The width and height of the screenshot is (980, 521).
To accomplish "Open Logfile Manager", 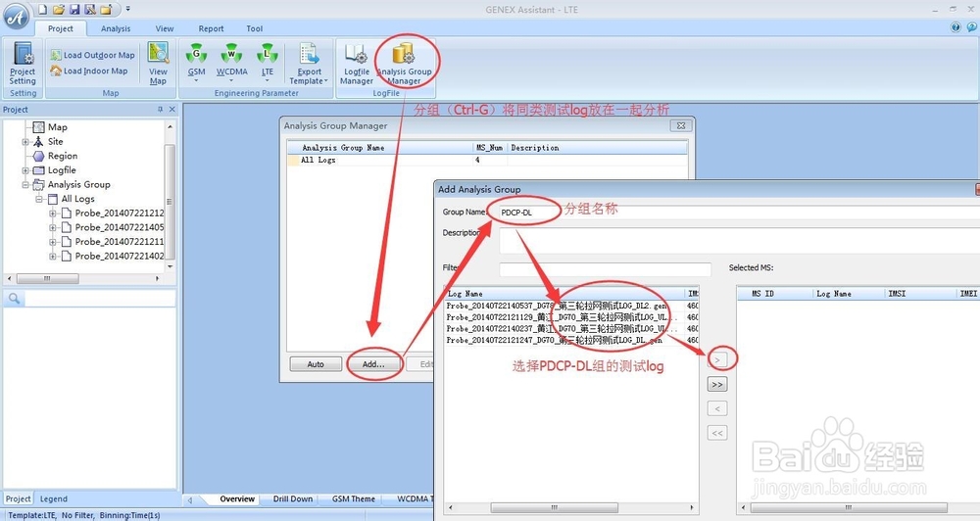I will (357, 64).
